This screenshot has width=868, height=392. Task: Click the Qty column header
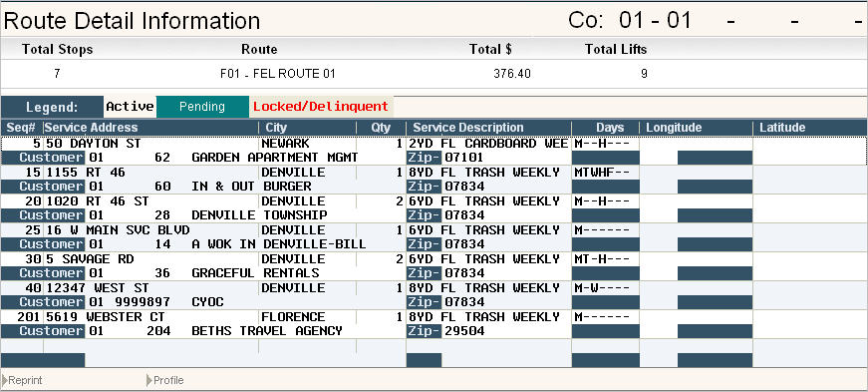pos(381,128)
